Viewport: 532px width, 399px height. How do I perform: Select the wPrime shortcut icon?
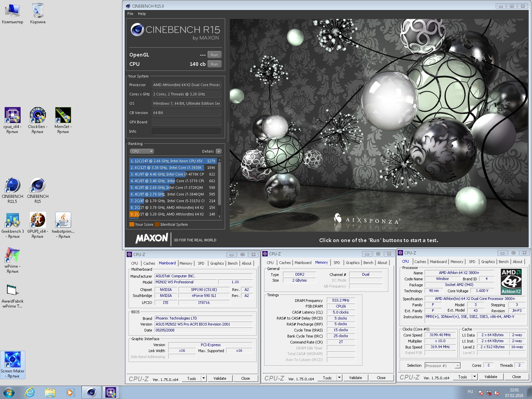(x=13, y=260)
